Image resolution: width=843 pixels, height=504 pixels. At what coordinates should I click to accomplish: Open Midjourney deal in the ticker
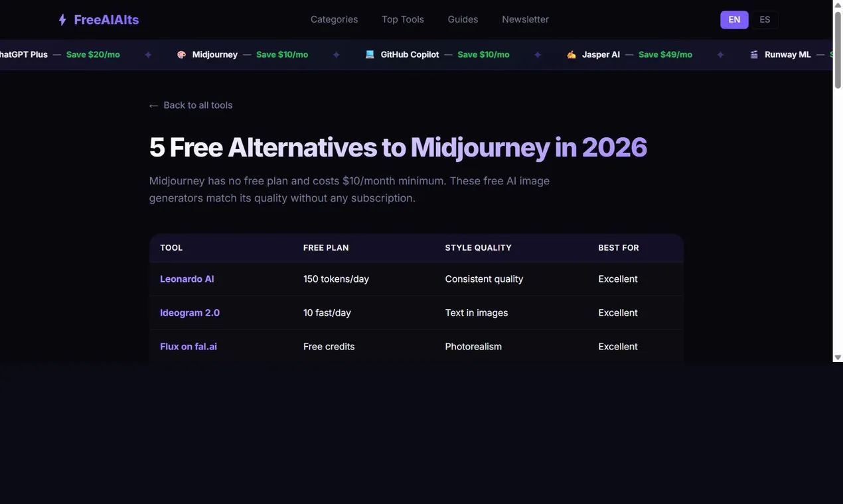tap(215, 54)
